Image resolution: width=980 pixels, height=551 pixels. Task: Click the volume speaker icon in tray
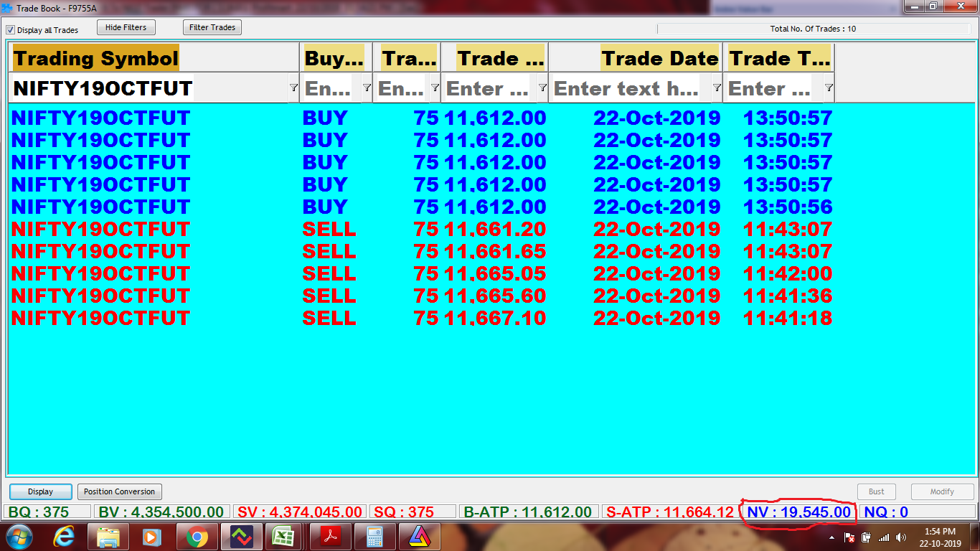coord(900,537)
